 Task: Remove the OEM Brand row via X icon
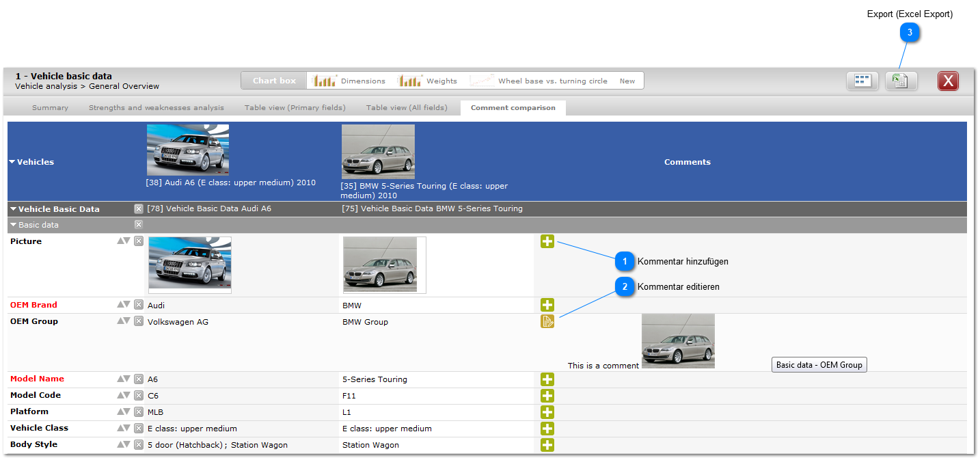(139, 305)
